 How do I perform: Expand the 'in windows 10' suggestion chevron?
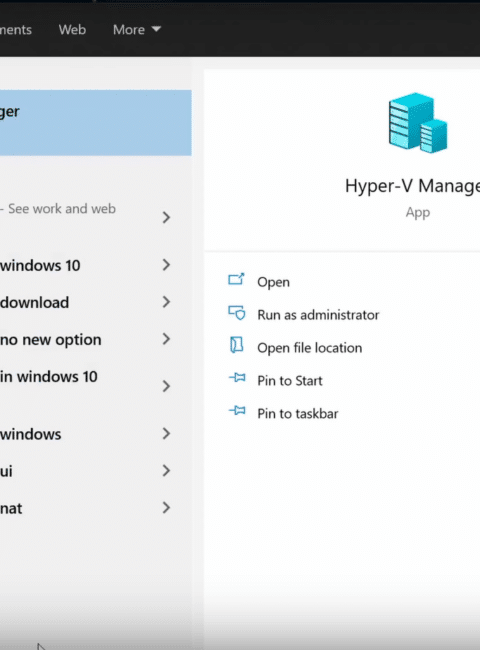tap(166, 386)
